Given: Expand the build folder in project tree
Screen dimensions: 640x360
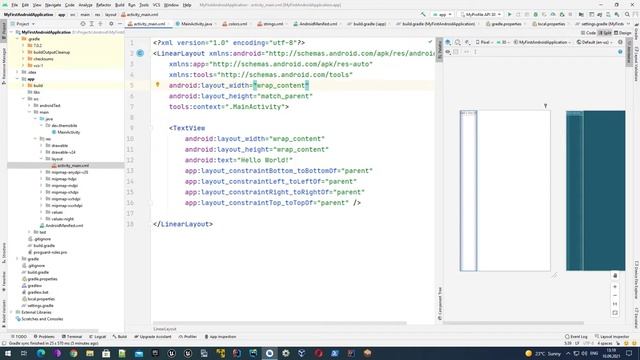Looking at the screenshot, I should coord(23,85).
